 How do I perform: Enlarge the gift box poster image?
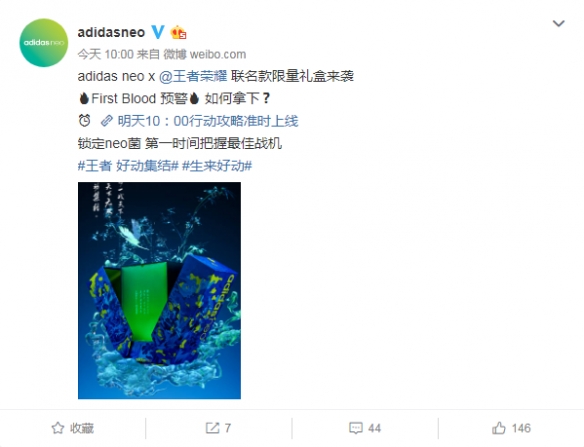[x=159, y=290]
